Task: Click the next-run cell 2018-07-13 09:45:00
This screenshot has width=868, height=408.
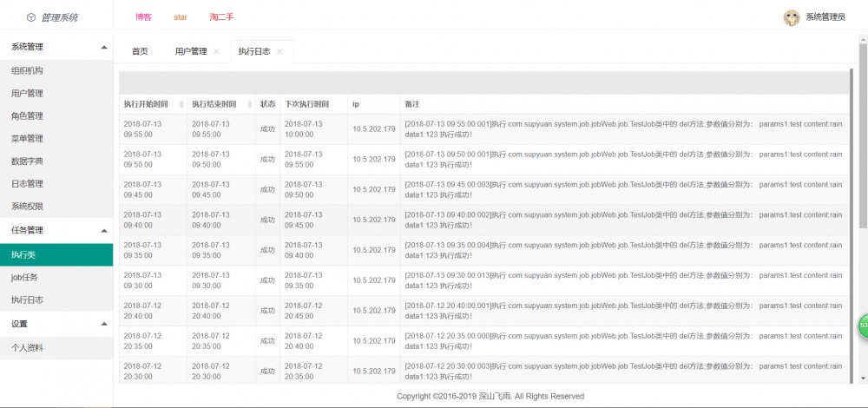Action: coord(314,220)
